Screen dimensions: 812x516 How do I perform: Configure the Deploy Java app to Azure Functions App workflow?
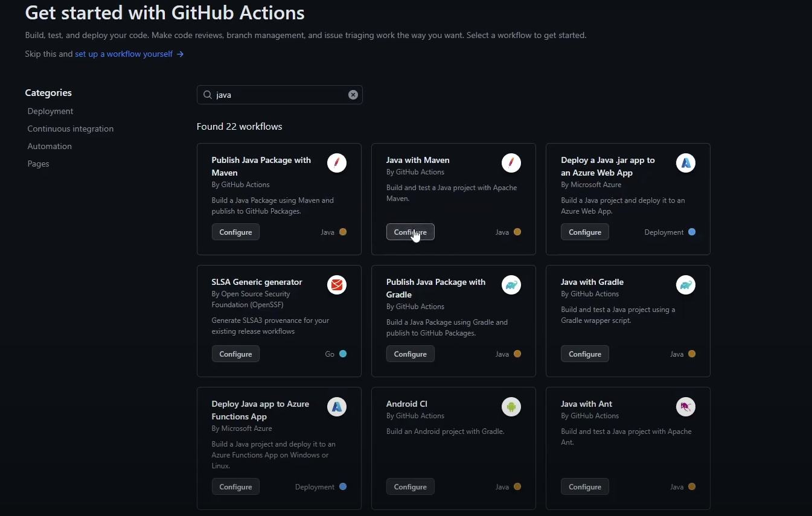(x=235, y=486)
